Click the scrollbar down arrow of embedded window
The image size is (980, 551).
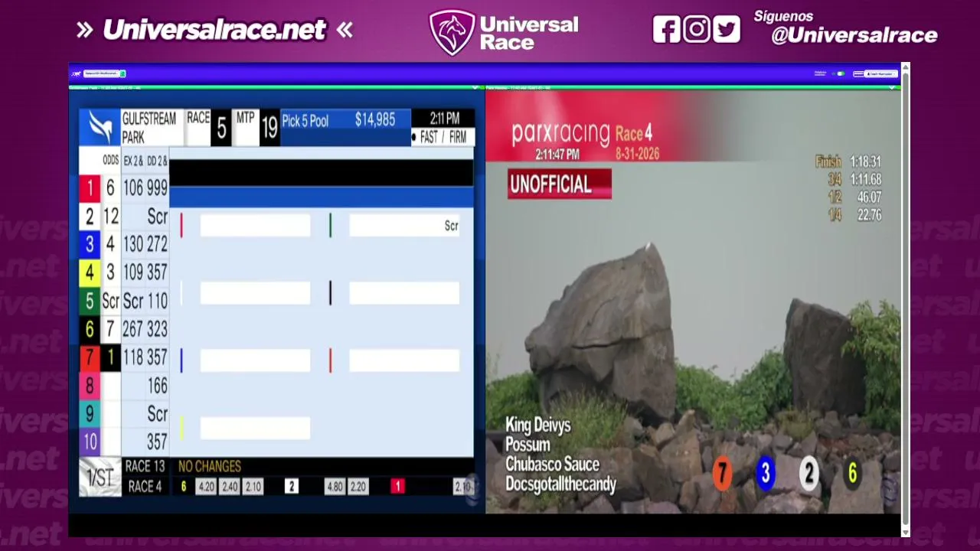pyautogui.click(x=906, y=532)
